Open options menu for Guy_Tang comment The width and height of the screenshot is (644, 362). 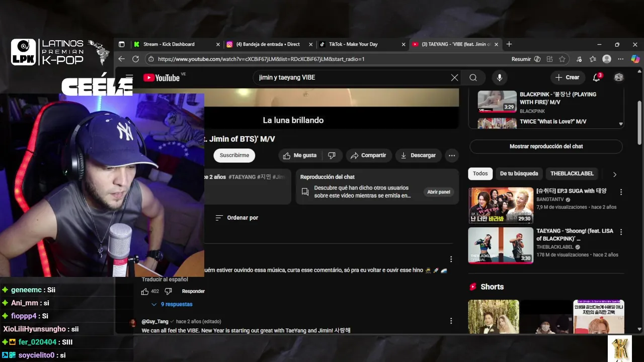[x=451, y=321]
